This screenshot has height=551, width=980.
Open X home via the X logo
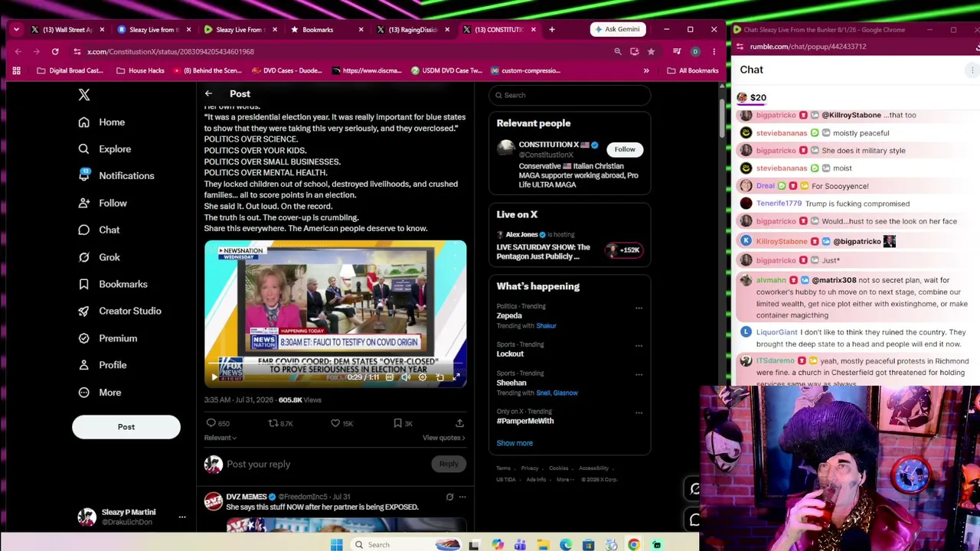click(84, 95)
